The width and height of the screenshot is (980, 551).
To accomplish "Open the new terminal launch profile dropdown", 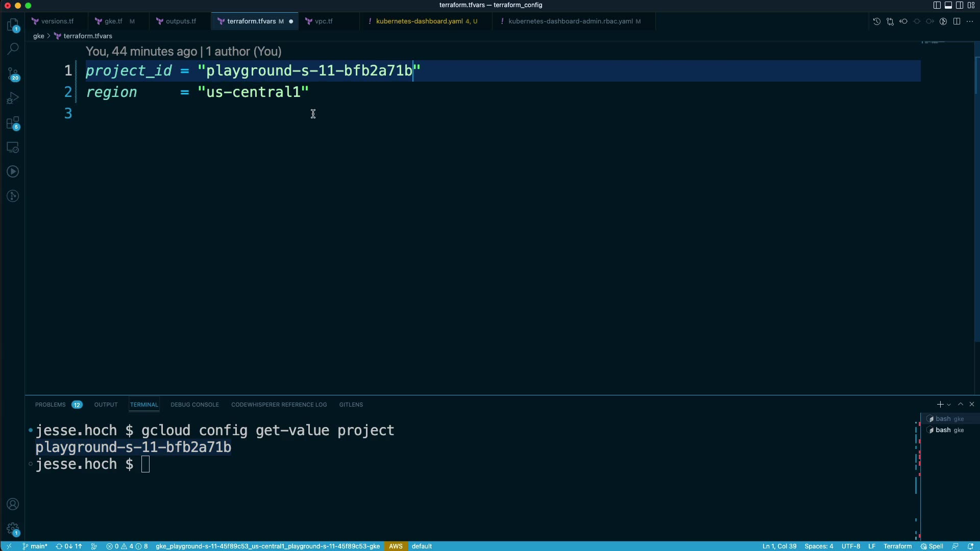I will coord(949,405).
